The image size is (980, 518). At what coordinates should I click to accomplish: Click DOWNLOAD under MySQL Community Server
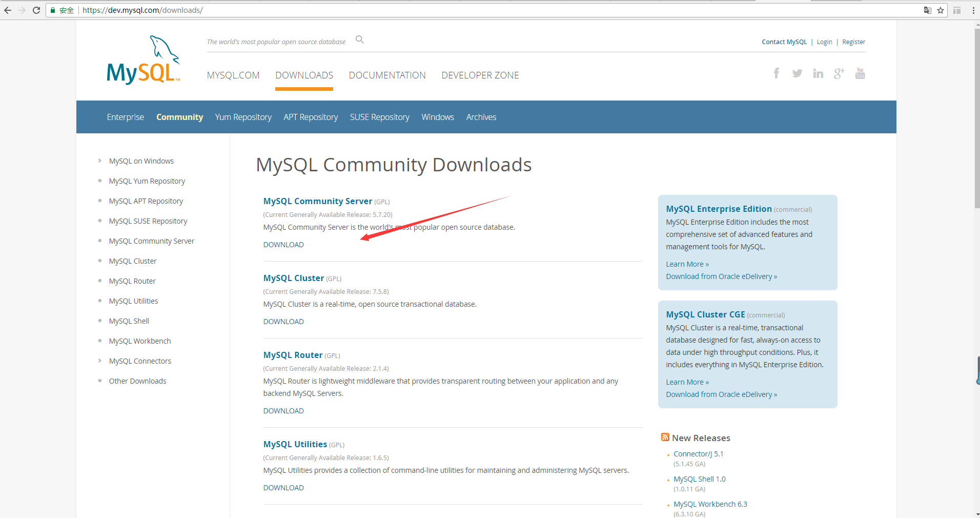click(x=283, y=245)
